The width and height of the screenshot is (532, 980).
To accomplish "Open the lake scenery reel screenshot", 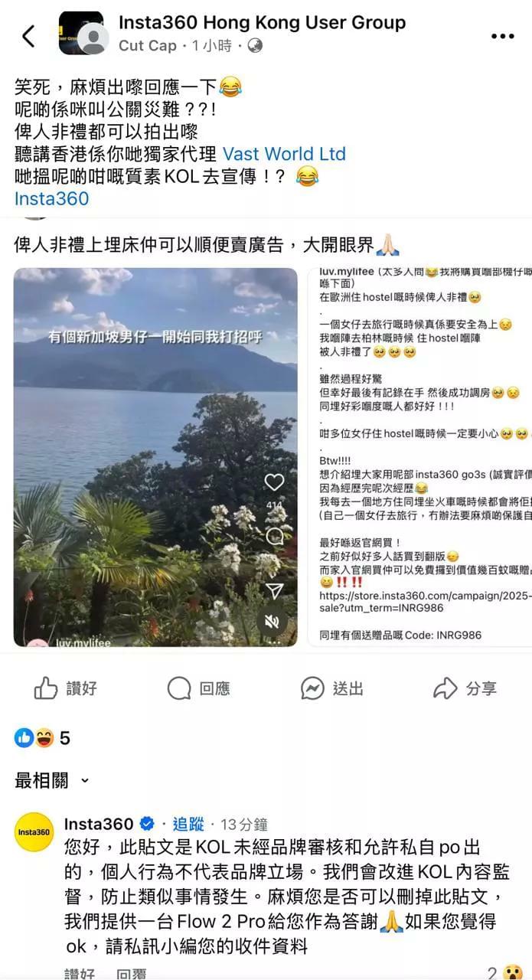I will pyautogui.click(x=155, y=457).
